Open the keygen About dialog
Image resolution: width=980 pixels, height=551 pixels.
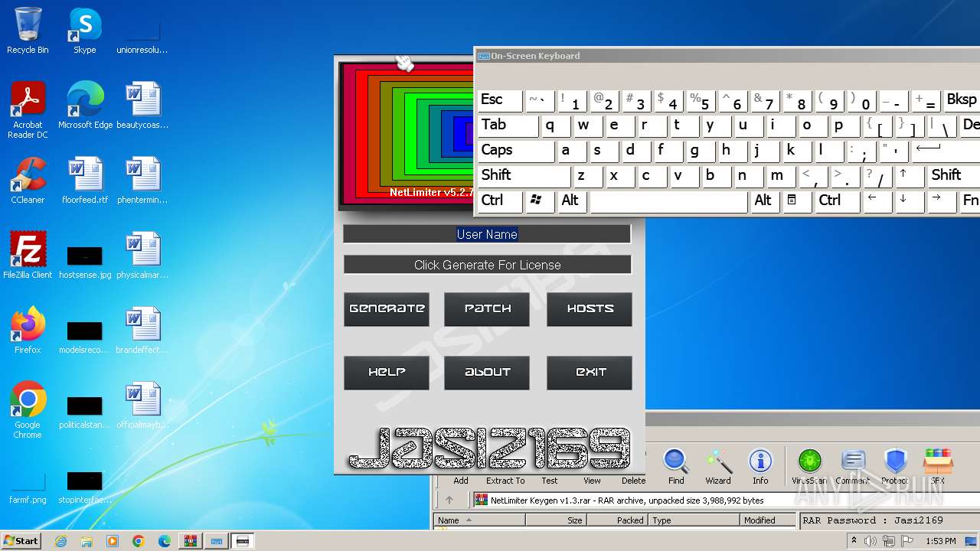tap(487, 373)
